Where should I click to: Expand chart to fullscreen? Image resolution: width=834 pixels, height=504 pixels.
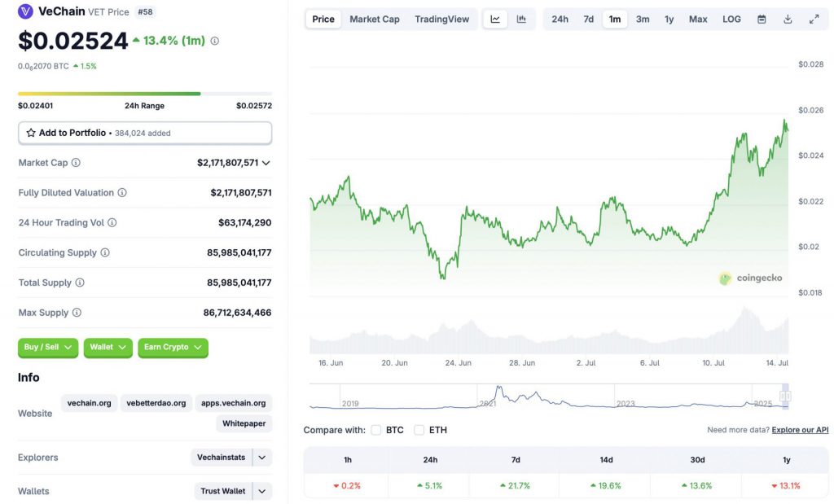tap(814, 20)
